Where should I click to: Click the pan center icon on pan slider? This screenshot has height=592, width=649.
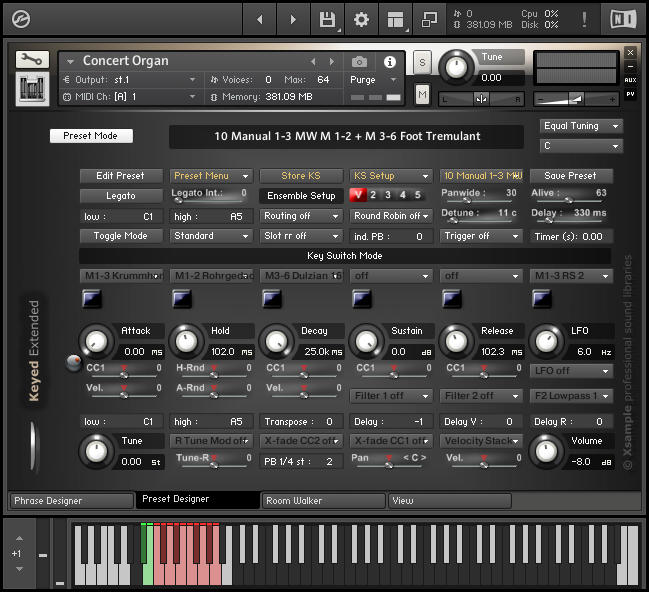coord(481,99)
